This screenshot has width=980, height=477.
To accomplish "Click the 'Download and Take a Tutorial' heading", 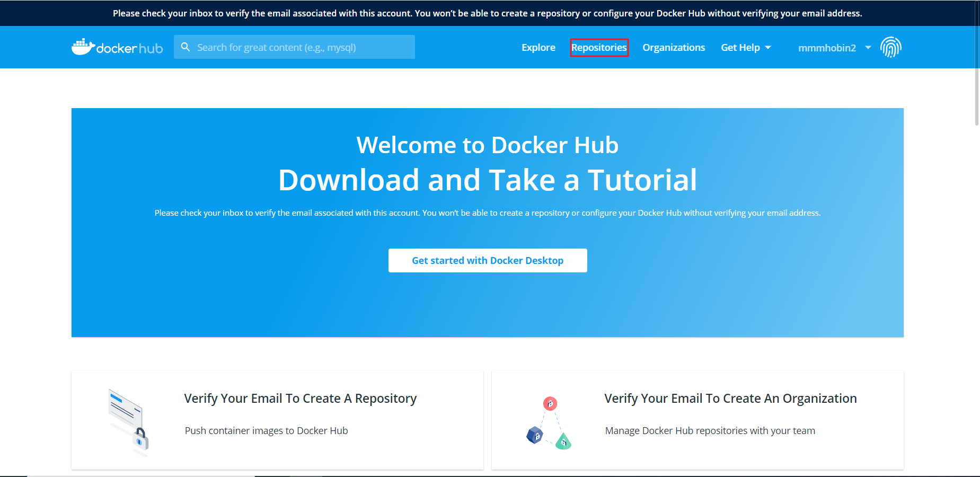I will point(488,180).
